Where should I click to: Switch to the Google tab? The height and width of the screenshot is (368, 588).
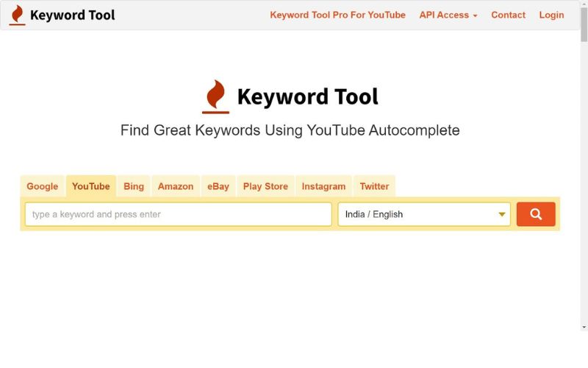click(43, 186)
